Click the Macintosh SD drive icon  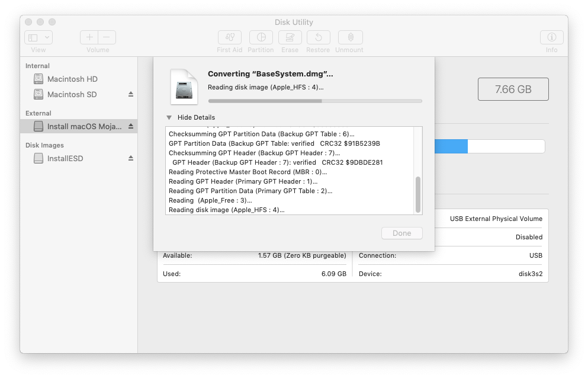(38, 94)
